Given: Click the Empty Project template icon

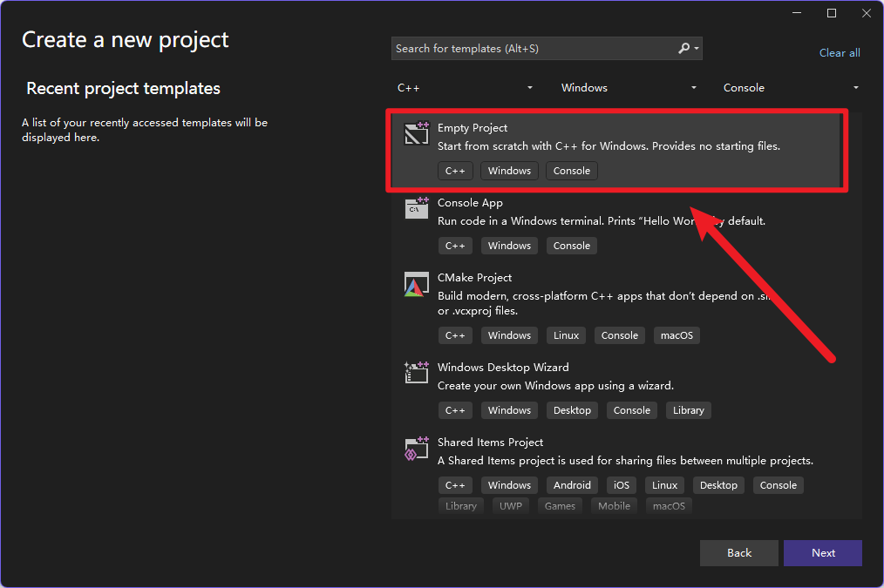Looking at the screenshot, I should point(417,133).
